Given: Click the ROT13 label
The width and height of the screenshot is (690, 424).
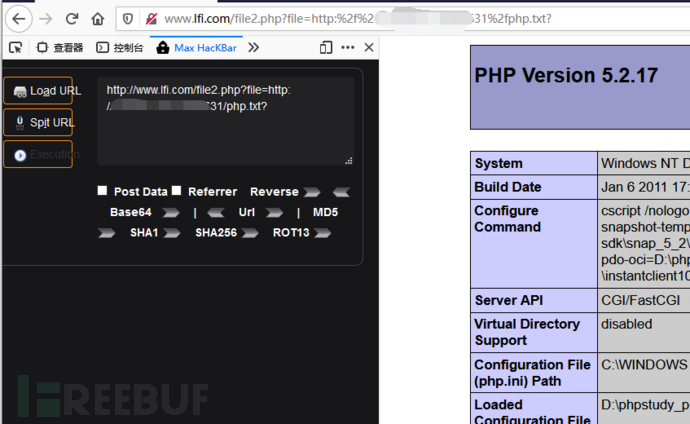Looking at the screenshot, I should tap(291, 233).
